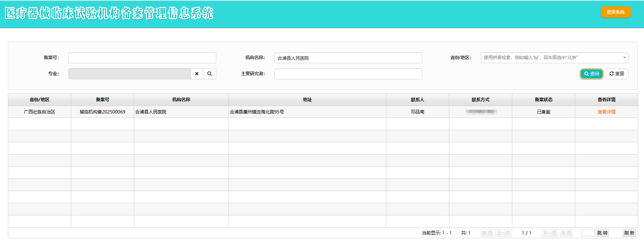
Task: Expand the 省份/地区 dropdown arrow
Action: tap(624, 58)
